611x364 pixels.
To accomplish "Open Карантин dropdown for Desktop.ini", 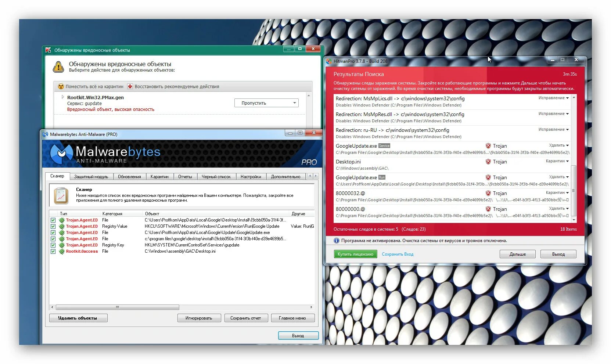I will tap(557, 161).
